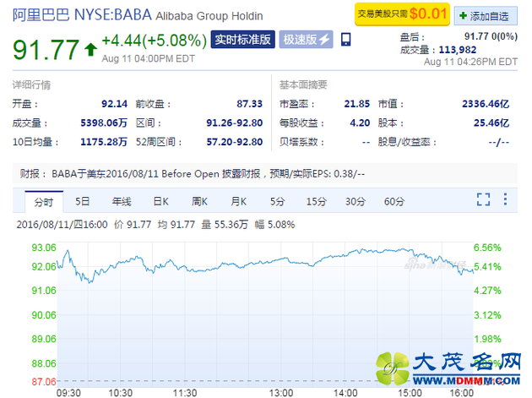532x398 pixels.
Task: Click the 93.06 price axis label
Action: (x=44, y=248)
